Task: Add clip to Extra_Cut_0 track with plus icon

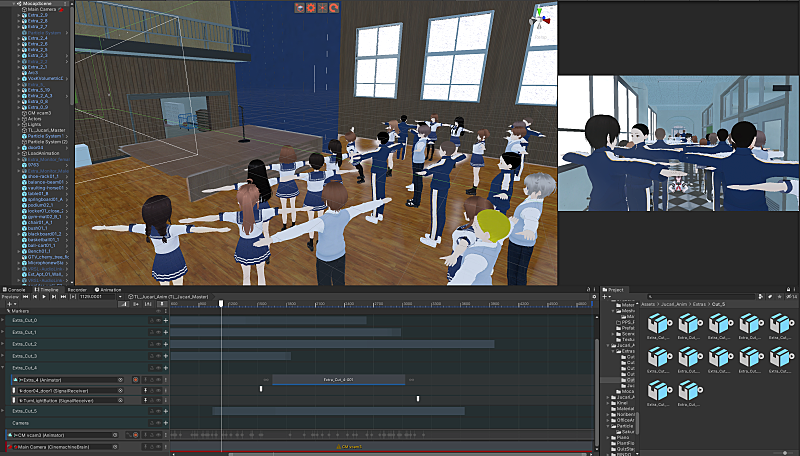Action: pos(165,320)
